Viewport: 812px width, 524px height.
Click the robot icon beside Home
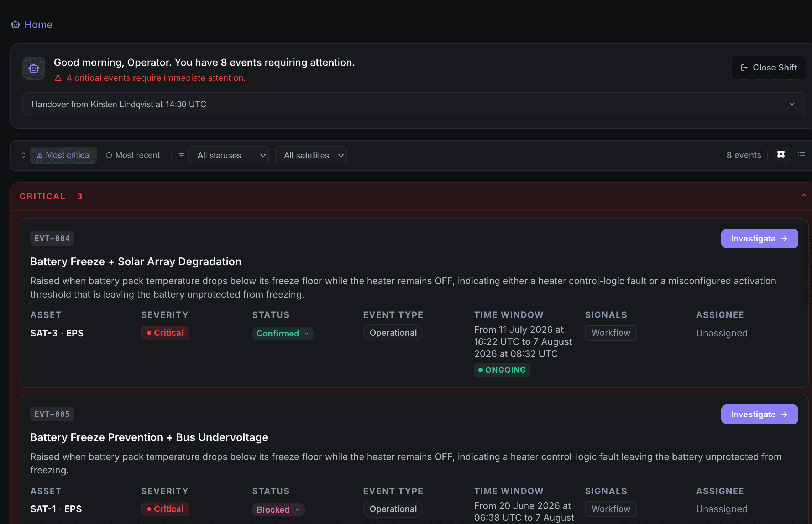coord(15,25)
